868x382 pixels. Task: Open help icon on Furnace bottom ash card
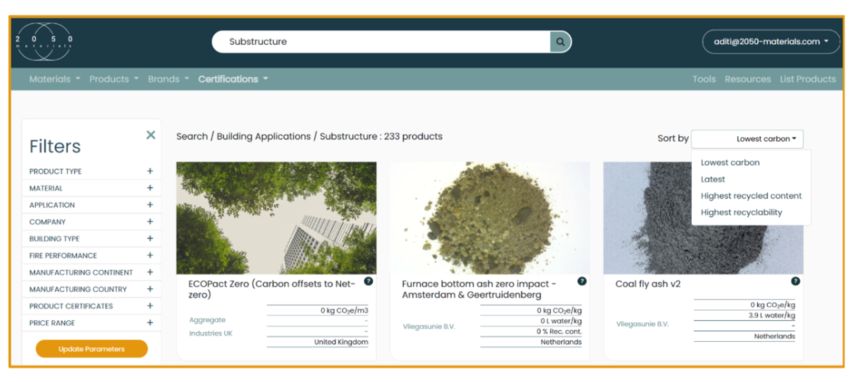tap(582, 281)
